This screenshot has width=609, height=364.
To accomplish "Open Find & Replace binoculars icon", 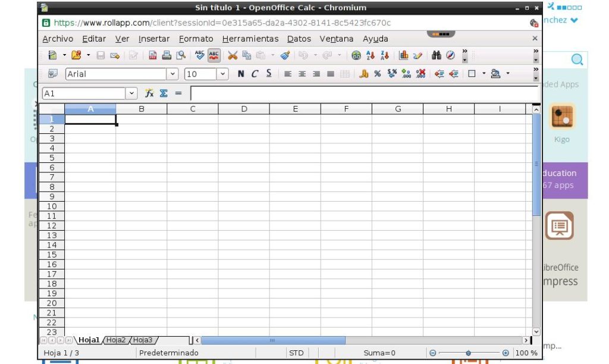I will coord(437,55).
